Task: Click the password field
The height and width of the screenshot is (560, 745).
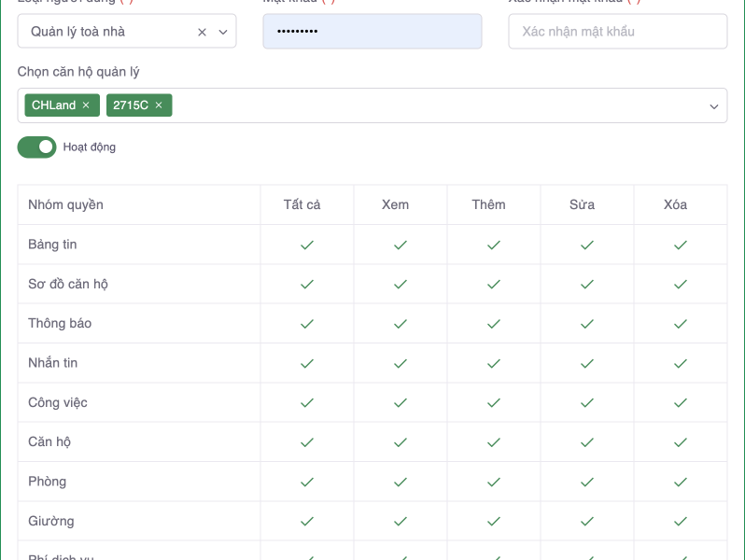Action: (372, 32)
